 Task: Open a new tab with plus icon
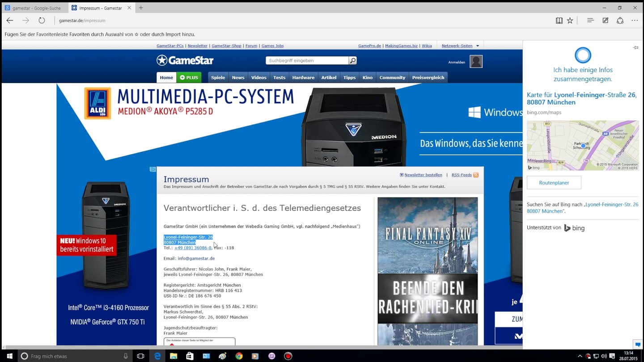pos(141,8)
